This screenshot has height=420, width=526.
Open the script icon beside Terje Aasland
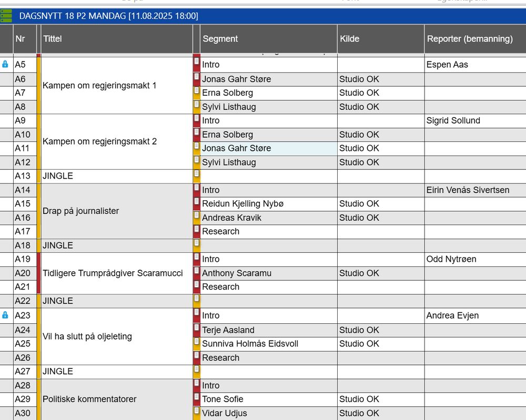197,327
